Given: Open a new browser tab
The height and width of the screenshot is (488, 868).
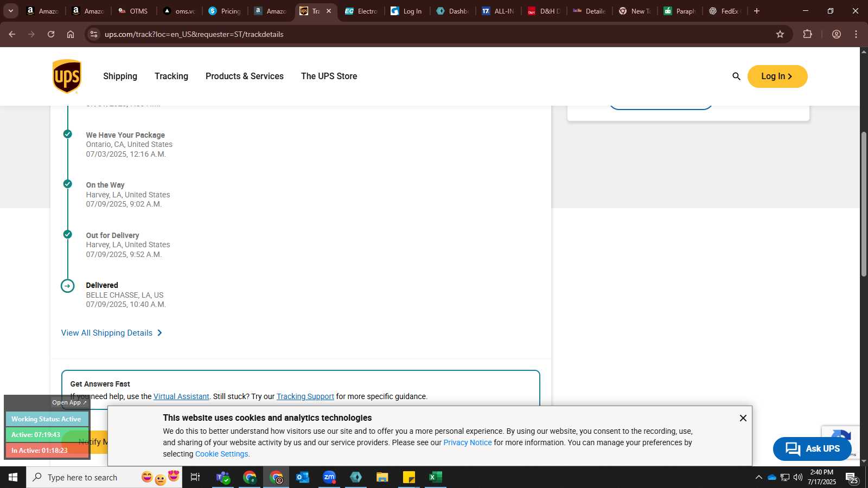Looking at the screenshot, I should click(x=757, y=11).
